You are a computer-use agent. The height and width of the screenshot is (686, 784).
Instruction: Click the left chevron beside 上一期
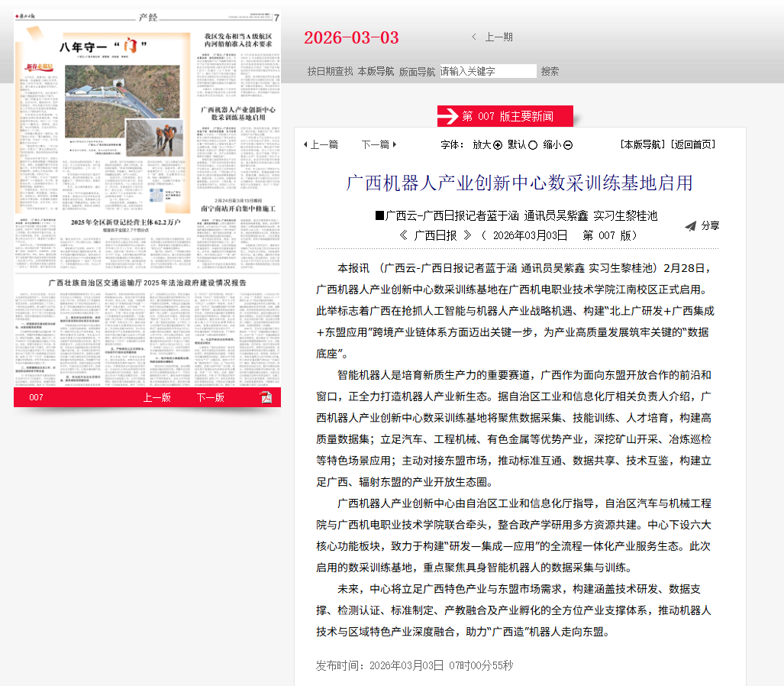point(474,37)
